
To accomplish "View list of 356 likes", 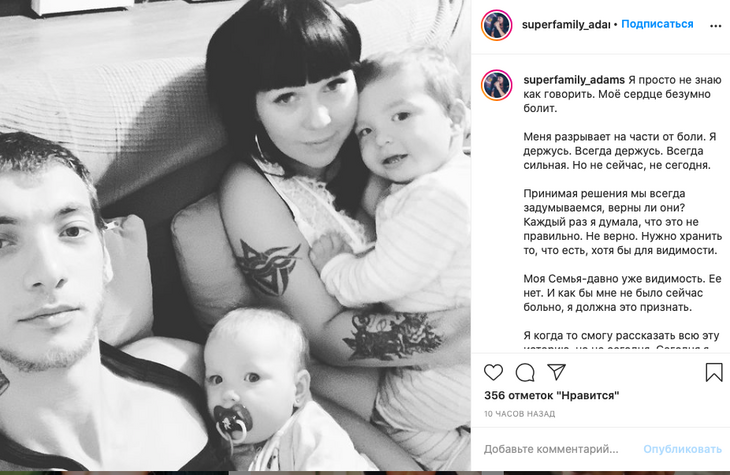I will pos(552,395).
